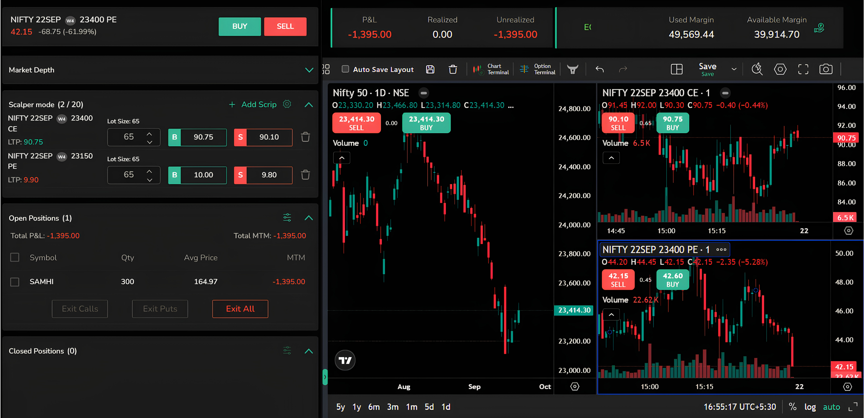Toggle log scale on chart

pos(810,407)
